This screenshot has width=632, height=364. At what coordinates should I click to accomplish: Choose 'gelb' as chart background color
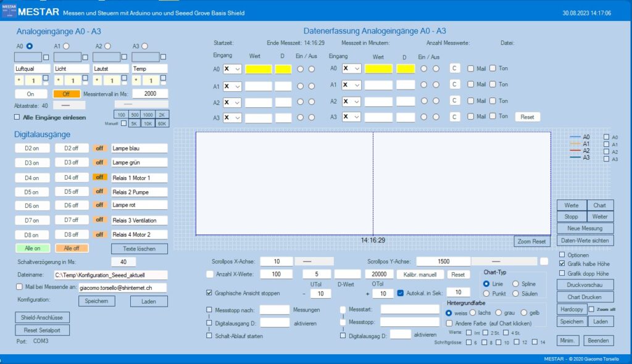pyautogui.click(x=524, y=313)
